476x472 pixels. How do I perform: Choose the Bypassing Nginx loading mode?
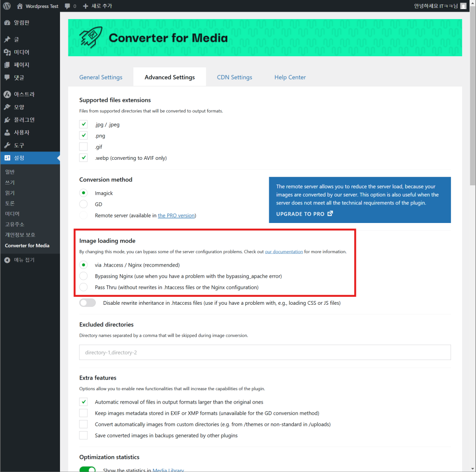coord(84,276)
